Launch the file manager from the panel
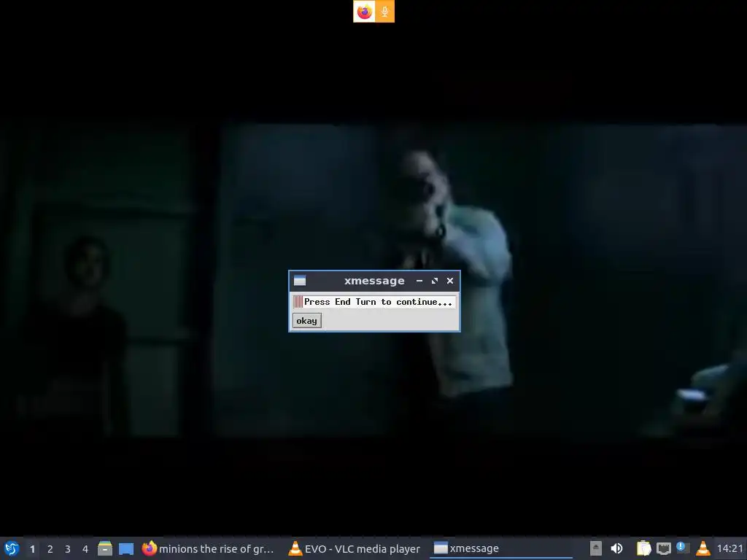This screenshot has width=747, height=560. point(105,548)
